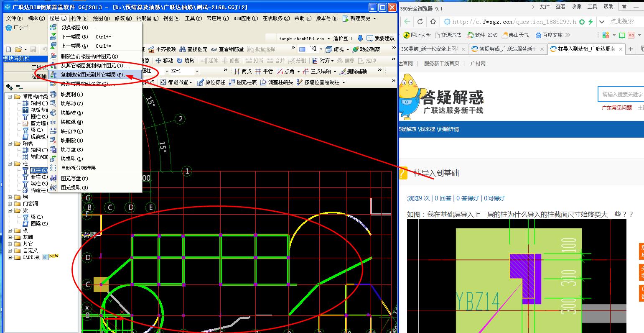Screen dimensions: 644x333
Task: Open 百度文库 bookmark in browser
Action: [549, 35]
